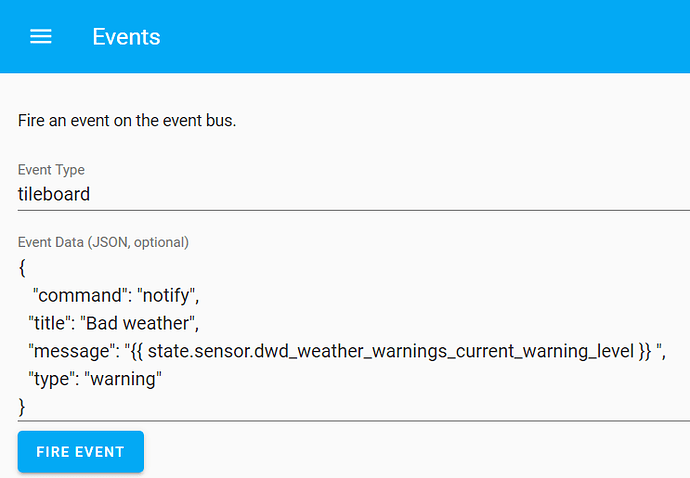This screenshot has height=478, width=690.
Task: Click the Event Data (JSON, optional) label
Action: coord(103,242)
